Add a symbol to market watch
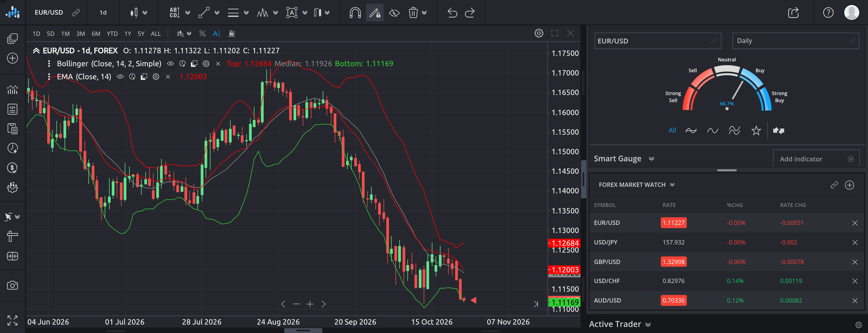This screenshot has width=868, height=333. [850, 185]
